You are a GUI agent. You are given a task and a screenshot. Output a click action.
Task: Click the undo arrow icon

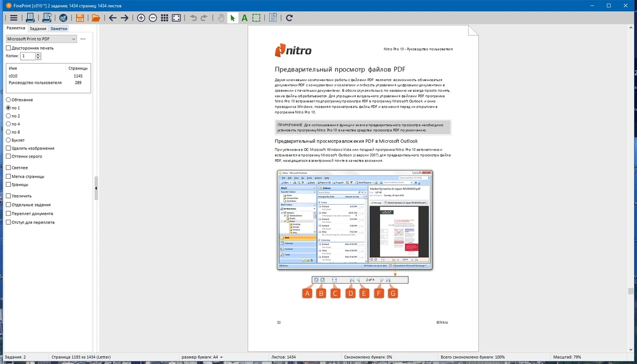[193, 18]
